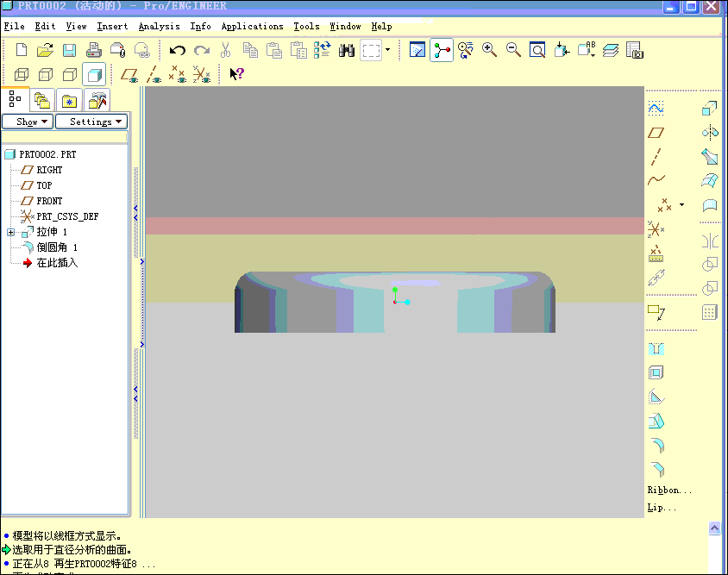Click the Lip... command
Screen dimensions: 728x575
click(661, 507)
